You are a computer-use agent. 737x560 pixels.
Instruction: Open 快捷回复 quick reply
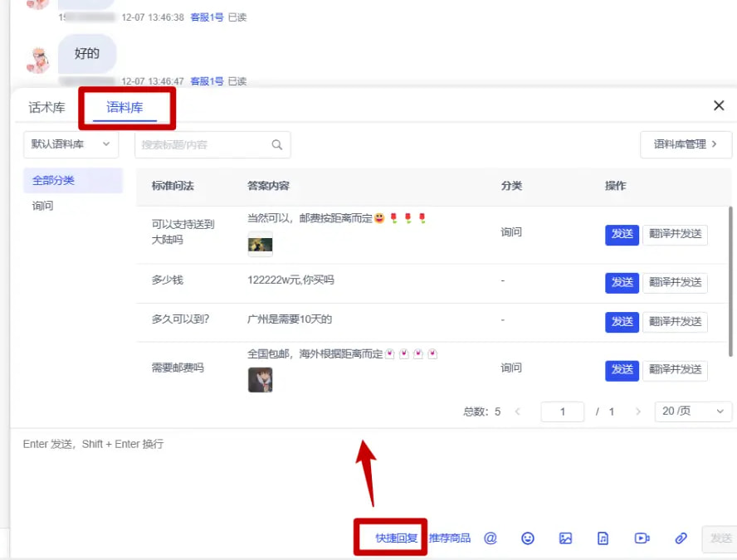point(396,538)
